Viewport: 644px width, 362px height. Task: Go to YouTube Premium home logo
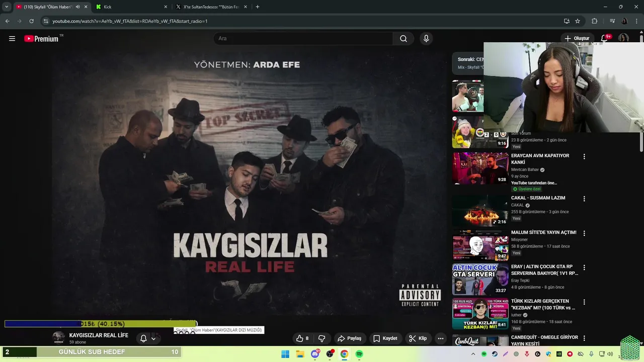pos(41,39)
